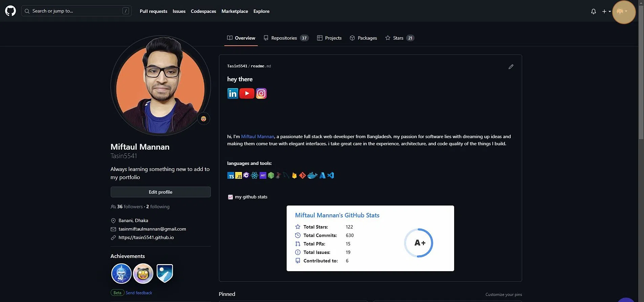Click the React atom icon
This screenshot has width=644, height=302.
coord(254,175)
